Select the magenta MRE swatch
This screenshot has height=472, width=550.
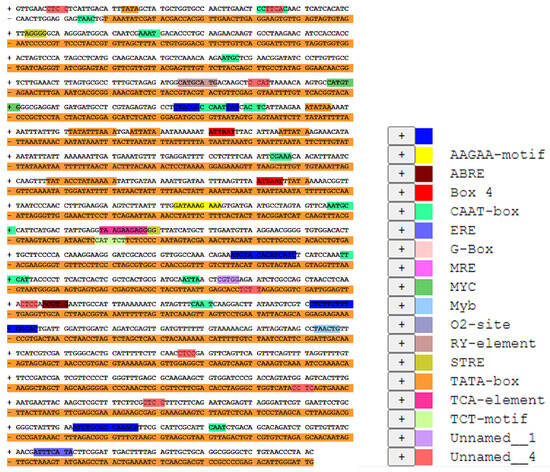point(424,269)
